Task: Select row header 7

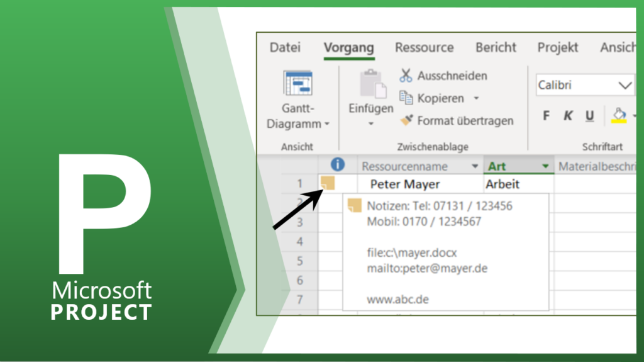Action: point(300,300)
